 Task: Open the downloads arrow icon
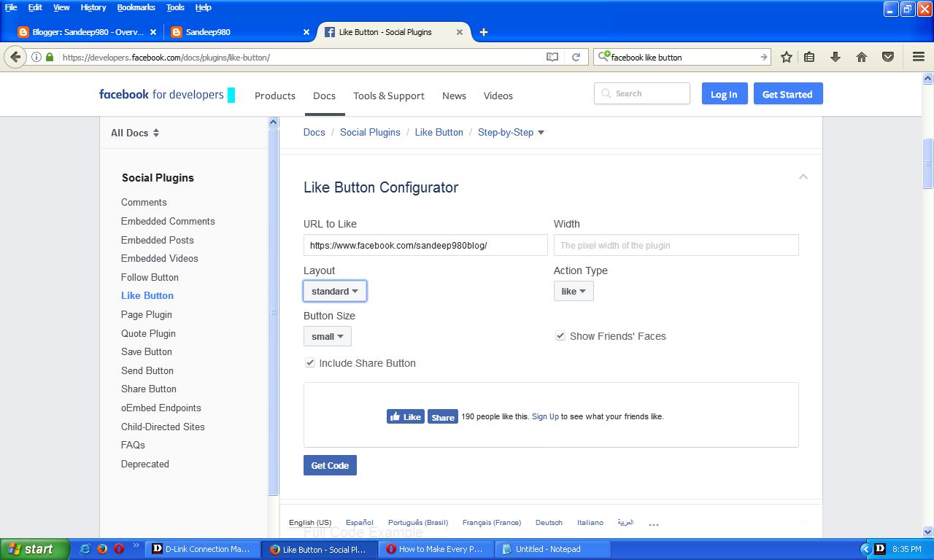tap(835, 57)
